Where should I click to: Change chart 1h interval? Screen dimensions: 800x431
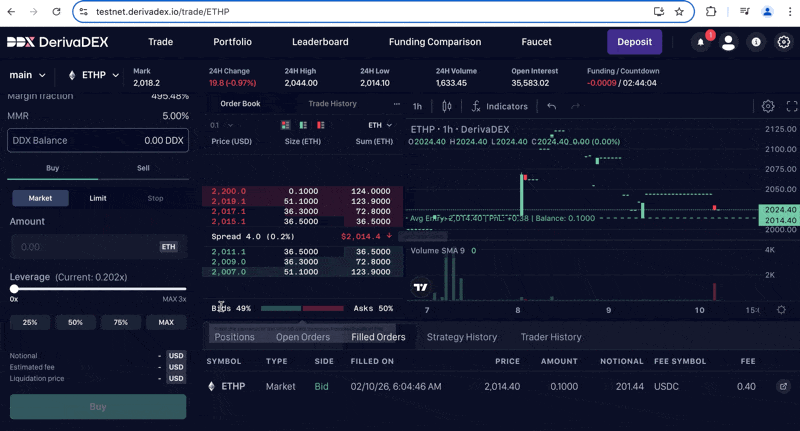click(417, 106)
